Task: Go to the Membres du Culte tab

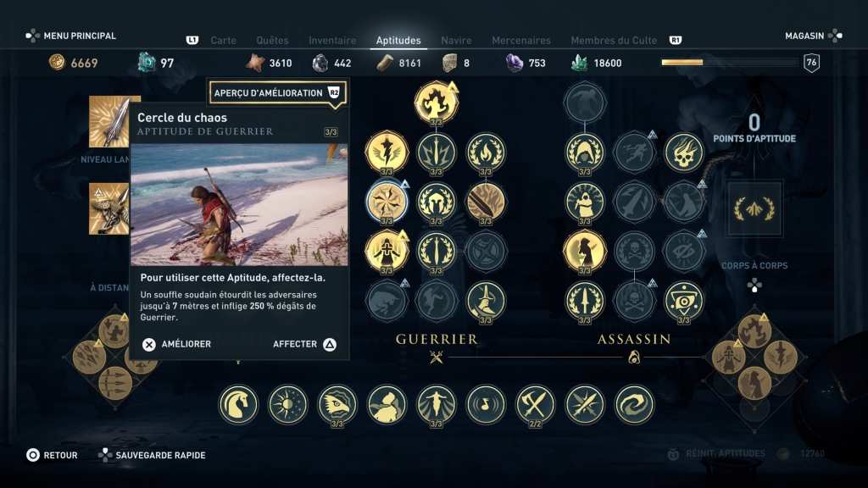Action: pos(614,41)
